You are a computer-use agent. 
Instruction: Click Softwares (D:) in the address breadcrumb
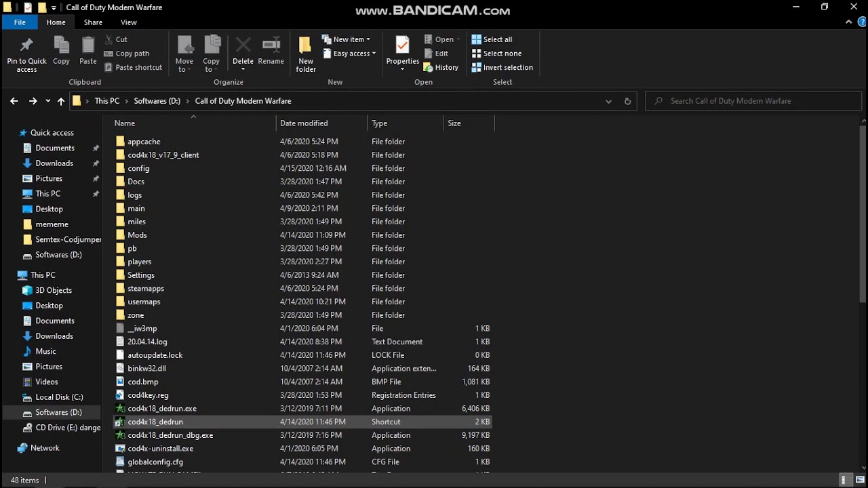157,101
